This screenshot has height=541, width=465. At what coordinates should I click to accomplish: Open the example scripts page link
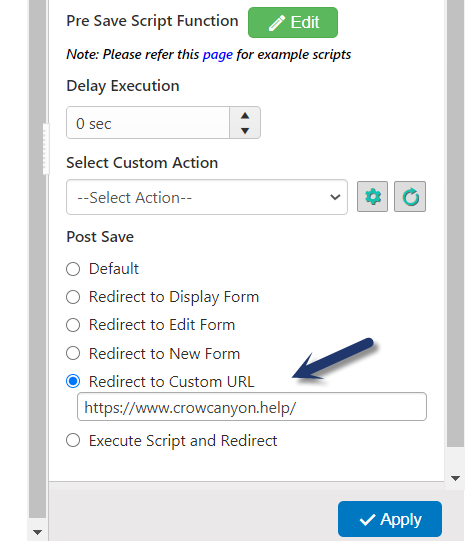[x=218, y=55]
